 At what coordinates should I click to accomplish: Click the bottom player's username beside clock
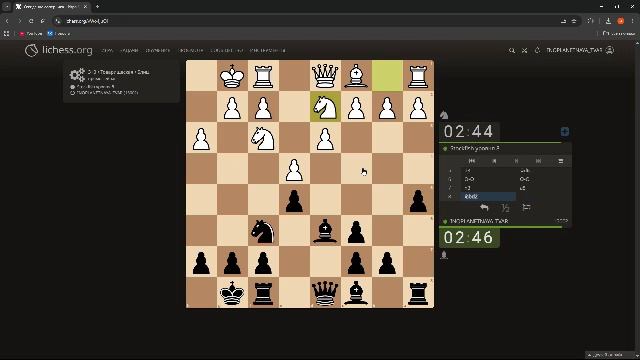pyautogui.click(x=479, y=221)
